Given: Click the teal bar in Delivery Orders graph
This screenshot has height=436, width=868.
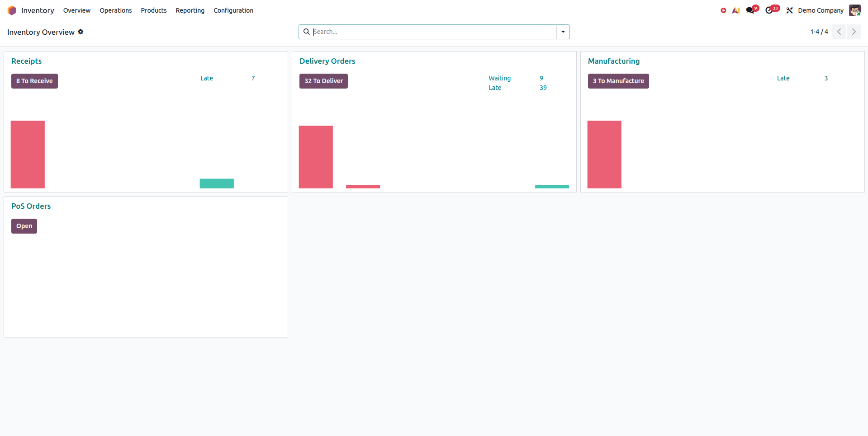Looking at the screenshot, I should click(x=552, y=187).
